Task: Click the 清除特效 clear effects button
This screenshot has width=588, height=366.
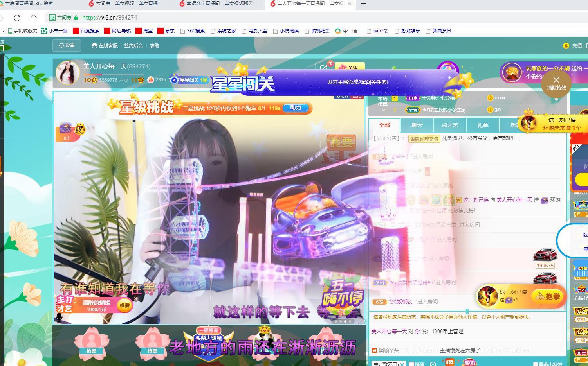Action: coord(556,83)
